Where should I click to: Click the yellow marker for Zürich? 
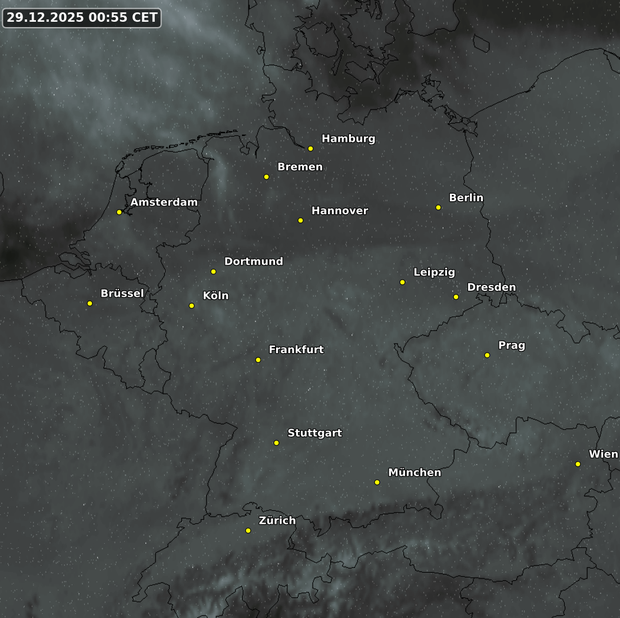[248, 531]
